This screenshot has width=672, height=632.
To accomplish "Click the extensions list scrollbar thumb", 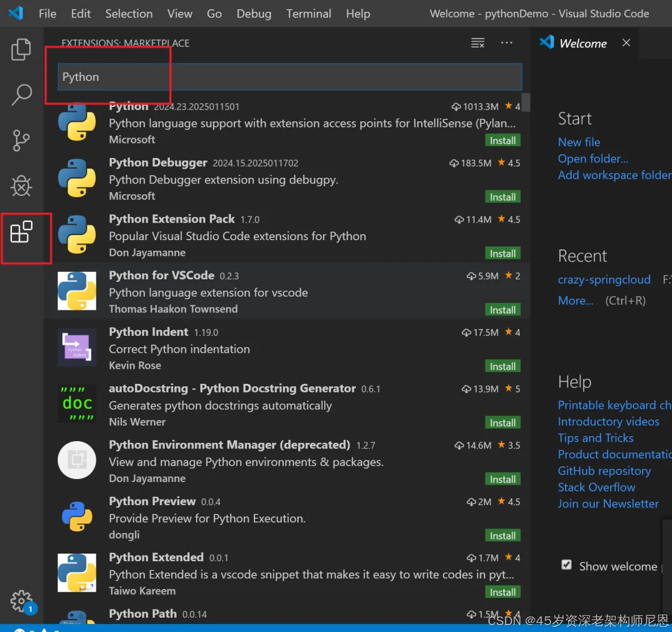I will click(x=526, y=102).
